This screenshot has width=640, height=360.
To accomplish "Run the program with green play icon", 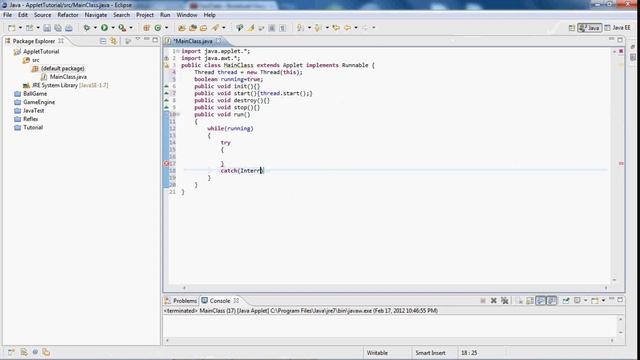I will click(104, 28).
